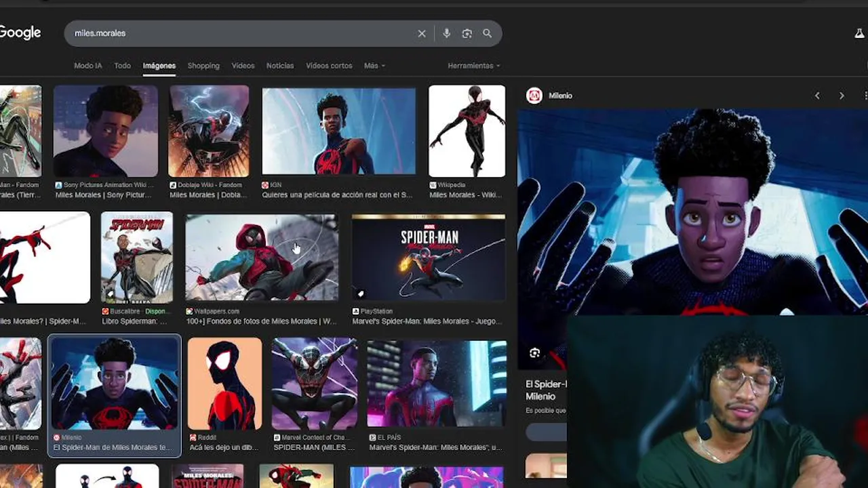Image resolution: width=868 pixels, height=488 pixels.
Task: Click "Marvel's Spider-Man: Miles Morales - Juego" caption
Action: pos(427,321)
